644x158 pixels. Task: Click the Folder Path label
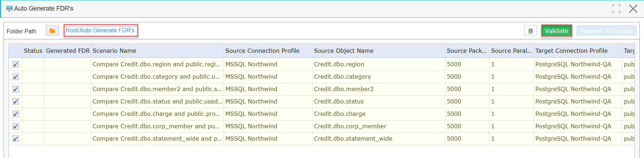coord(22,31)
